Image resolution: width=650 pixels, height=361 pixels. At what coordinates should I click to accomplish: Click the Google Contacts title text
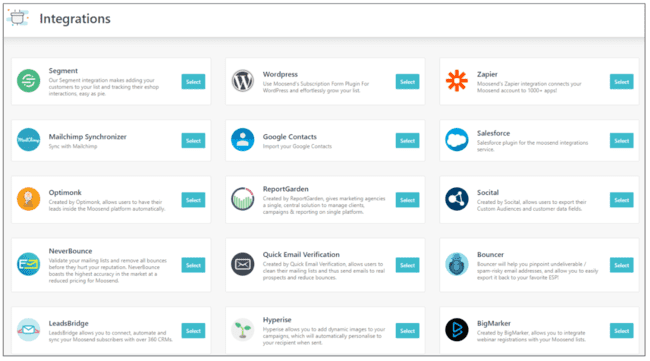tap(290, 137)
